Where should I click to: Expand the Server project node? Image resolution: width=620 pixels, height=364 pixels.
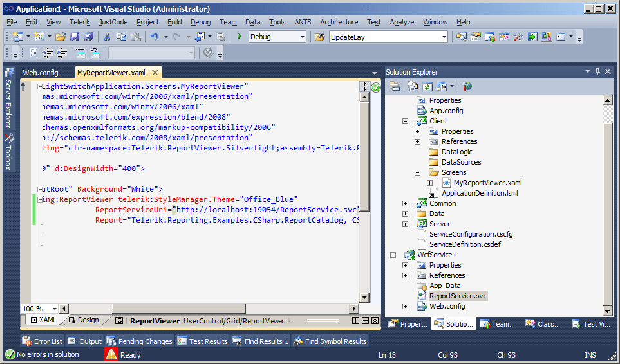tap(405, 224)
